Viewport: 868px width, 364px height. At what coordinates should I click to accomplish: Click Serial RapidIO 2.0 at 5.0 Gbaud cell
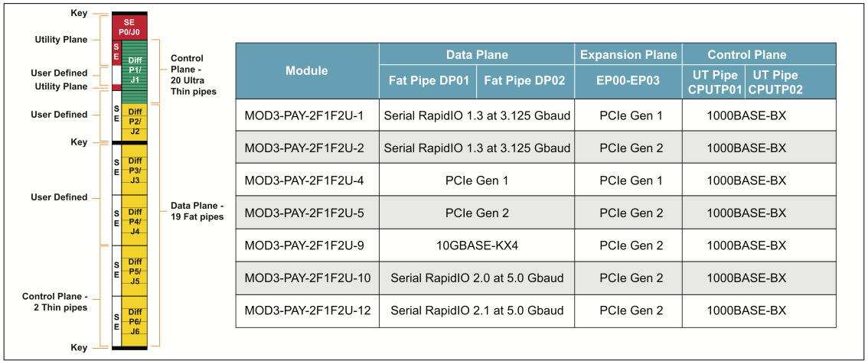click(477, 278)
